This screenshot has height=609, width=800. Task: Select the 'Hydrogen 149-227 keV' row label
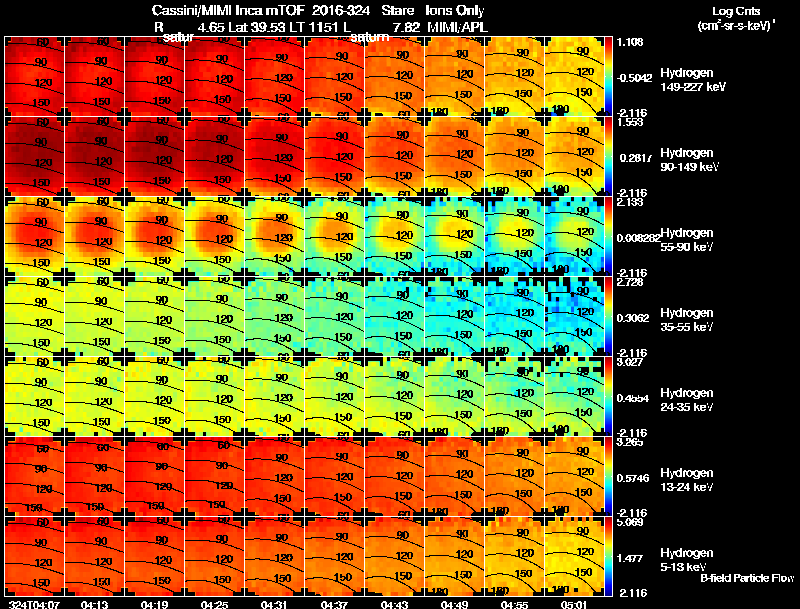tap(692, 80)
